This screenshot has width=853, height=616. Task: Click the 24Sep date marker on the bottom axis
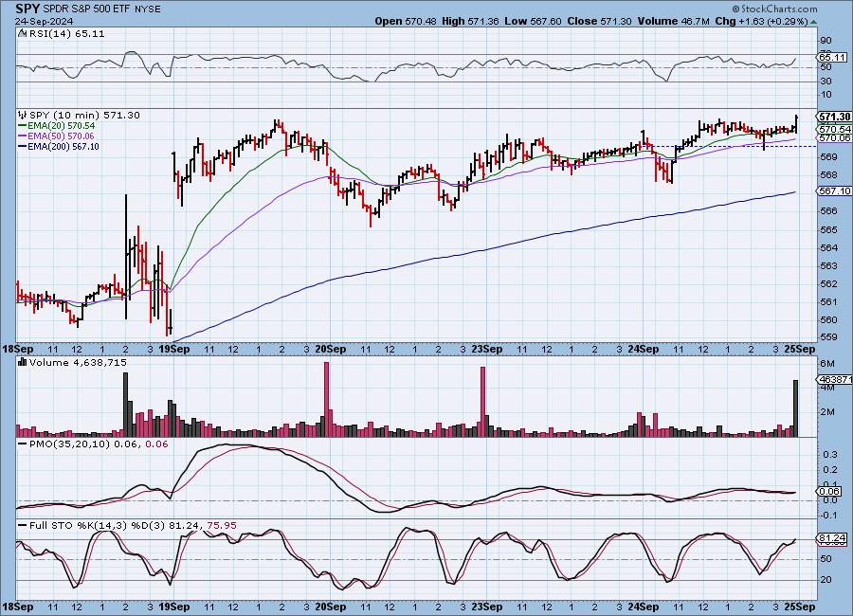(643, 607)
